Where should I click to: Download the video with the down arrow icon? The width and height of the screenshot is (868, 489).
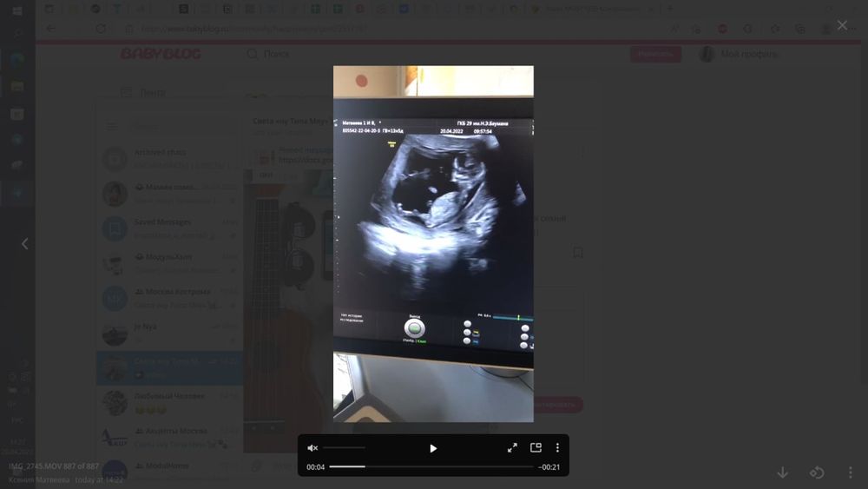click(782, 472)
